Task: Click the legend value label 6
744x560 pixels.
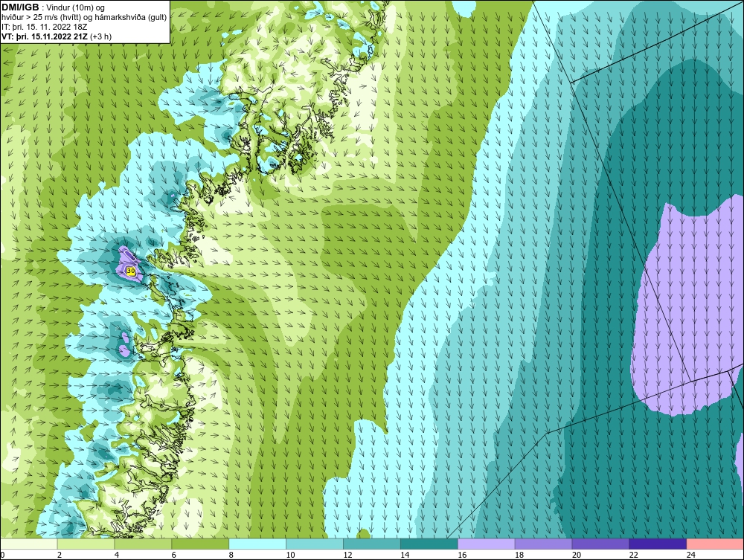Action: (173, 555)
